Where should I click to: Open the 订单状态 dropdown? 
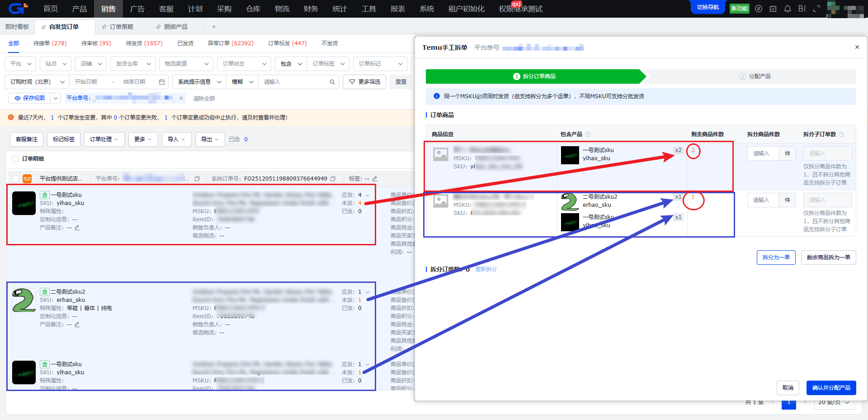(244, 64)
